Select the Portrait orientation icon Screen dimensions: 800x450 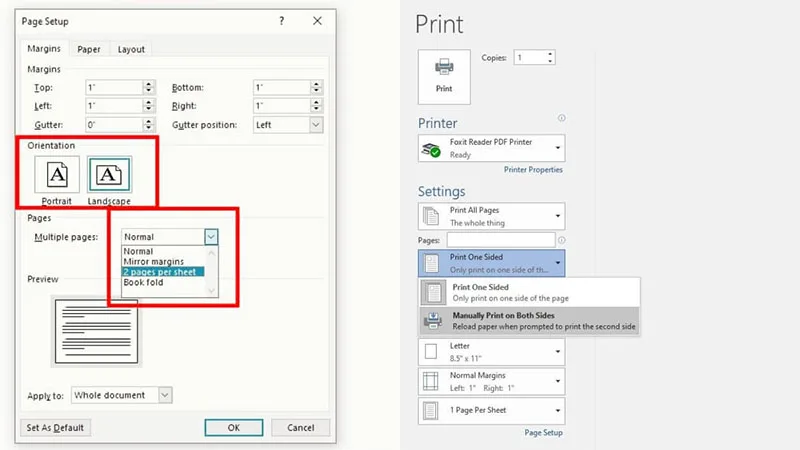57,174
